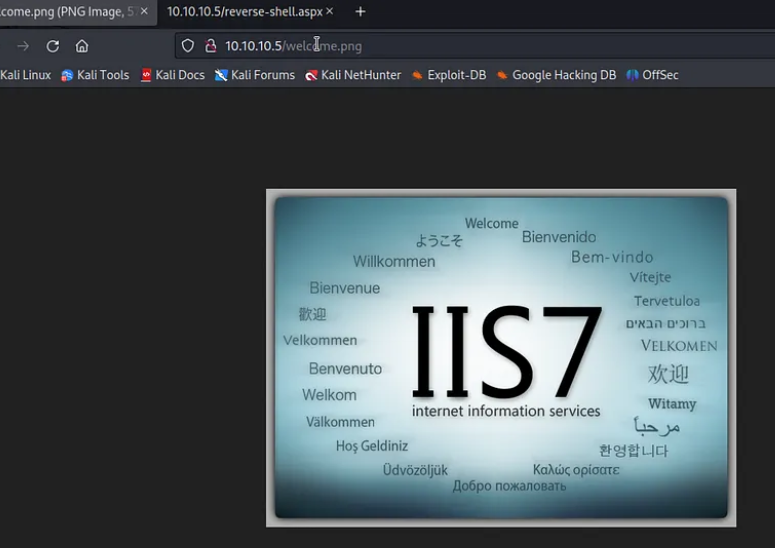Go to the browser home page
Screen dimensions: 775x548
(82, 46)
